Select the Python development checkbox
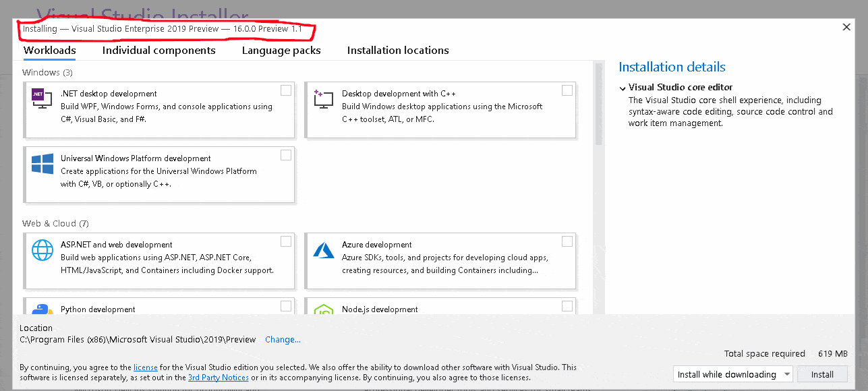This screenshot has width=868, height=391. click(286, 306)
